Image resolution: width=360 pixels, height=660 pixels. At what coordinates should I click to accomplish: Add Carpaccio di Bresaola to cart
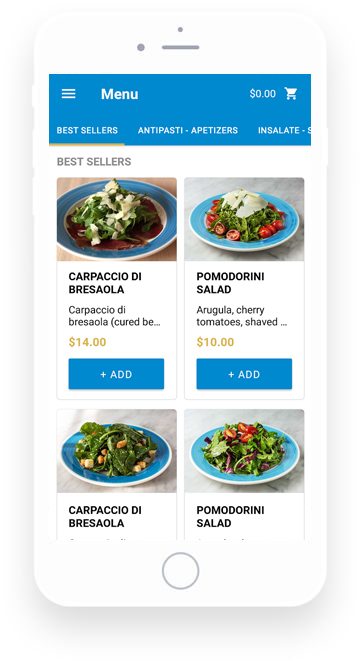(116, 374)
